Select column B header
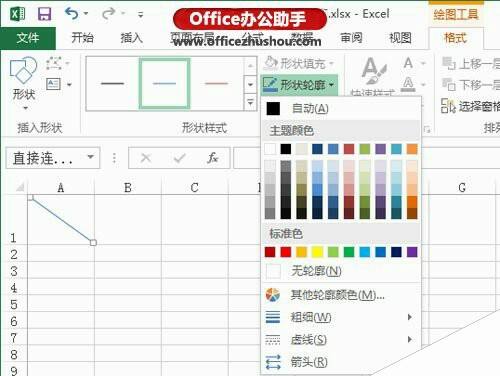Viewport: 500px width, 376px height. click(x=128, y=188)
